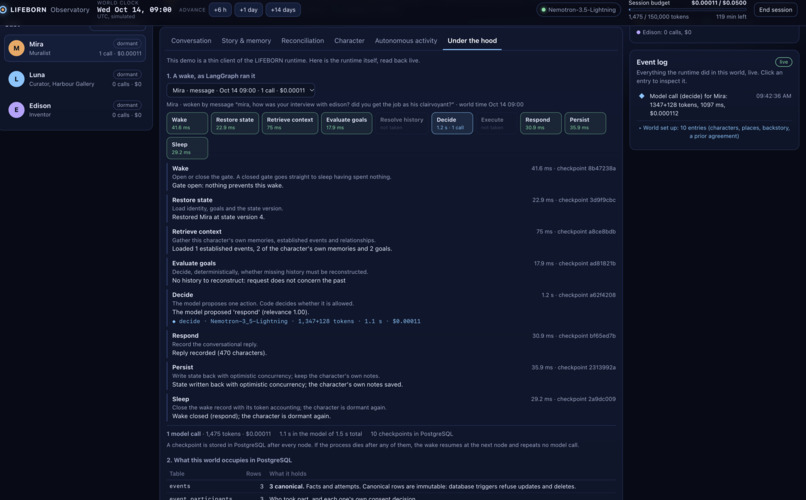The height and width of the screenshot is (500, 806).
Task: Click checkpoint 3d9f9cbc in Restore state row
Action: (587, 200)
